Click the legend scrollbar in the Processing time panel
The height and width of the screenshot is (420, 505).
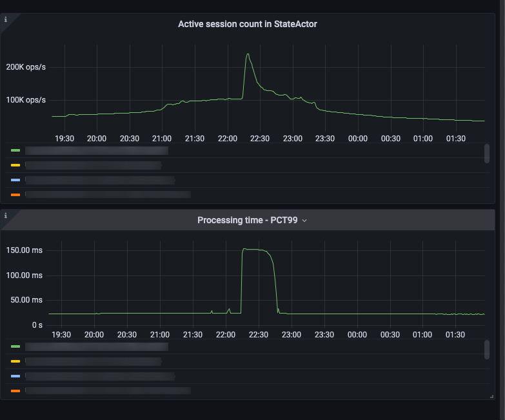486,350
